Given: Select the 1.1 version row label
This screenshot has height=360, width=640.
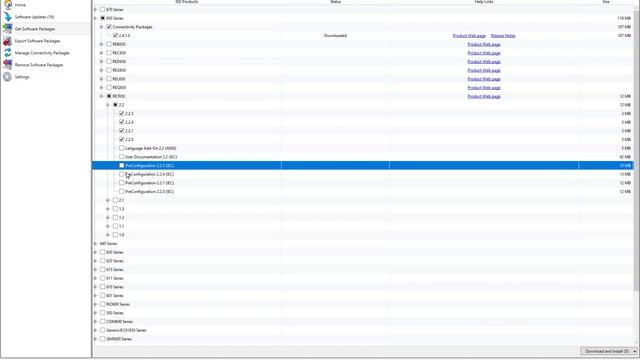Looking at the screenshot, I should point(122,226).
